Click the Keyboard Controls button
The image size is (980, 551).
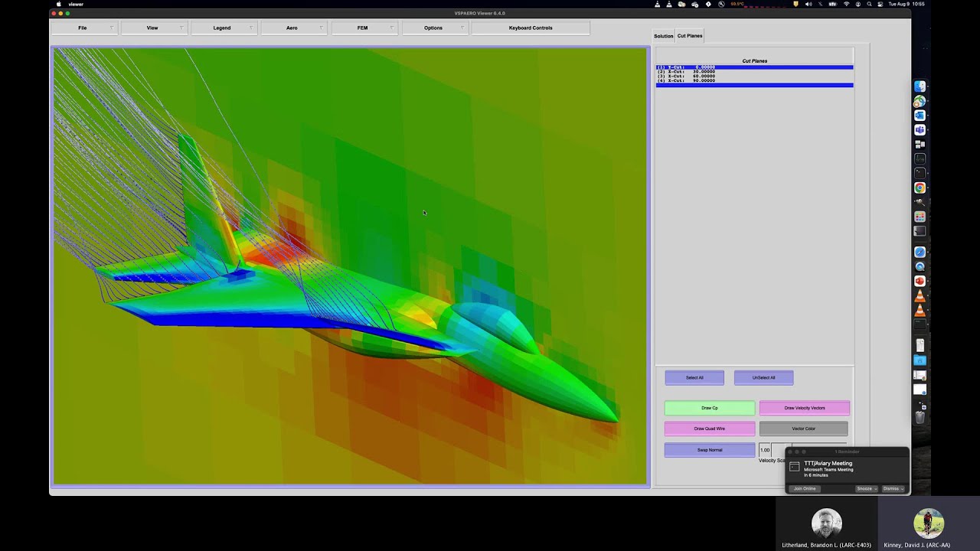coord(531,28)
